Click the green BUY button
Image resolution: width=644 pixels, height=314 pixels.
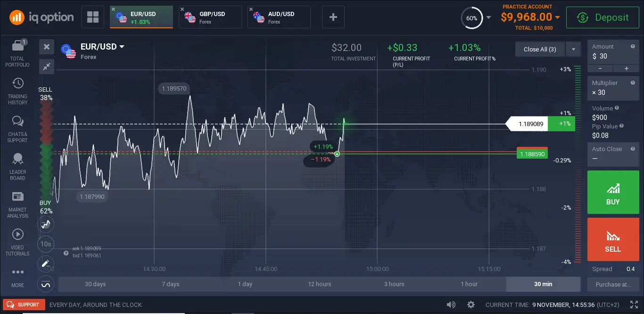(x=613, y=192)
